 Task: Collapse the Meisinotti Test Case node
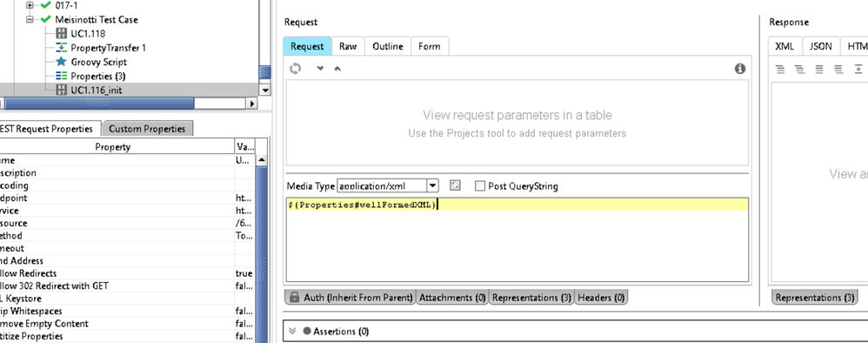click(x=30, y=19)
